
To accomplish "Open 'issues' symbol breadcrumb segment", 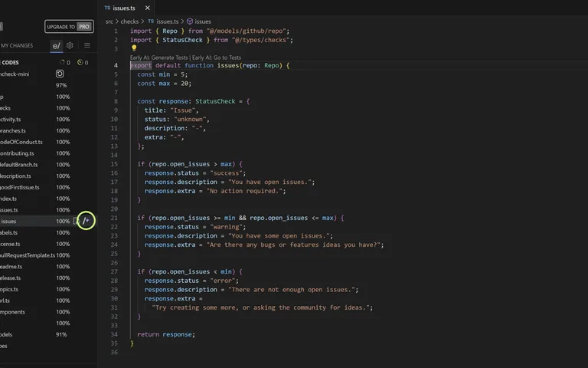I will point(203,21).
